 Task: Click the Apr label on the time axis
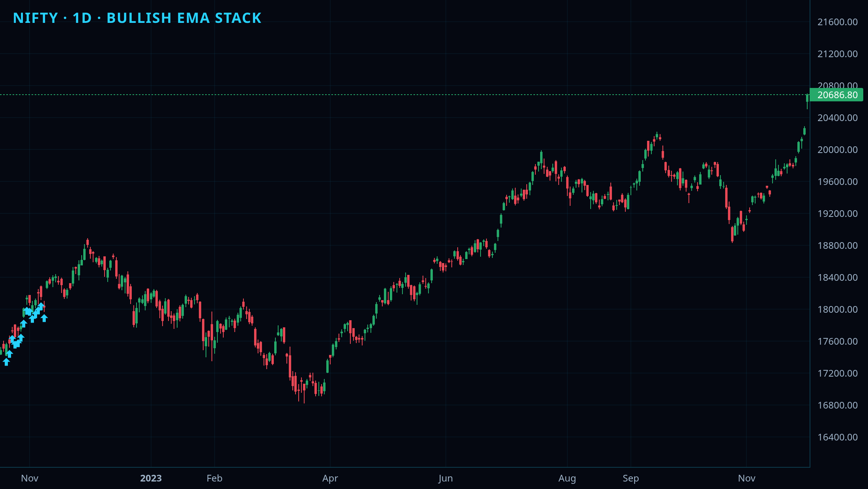(x=330, y=478)
